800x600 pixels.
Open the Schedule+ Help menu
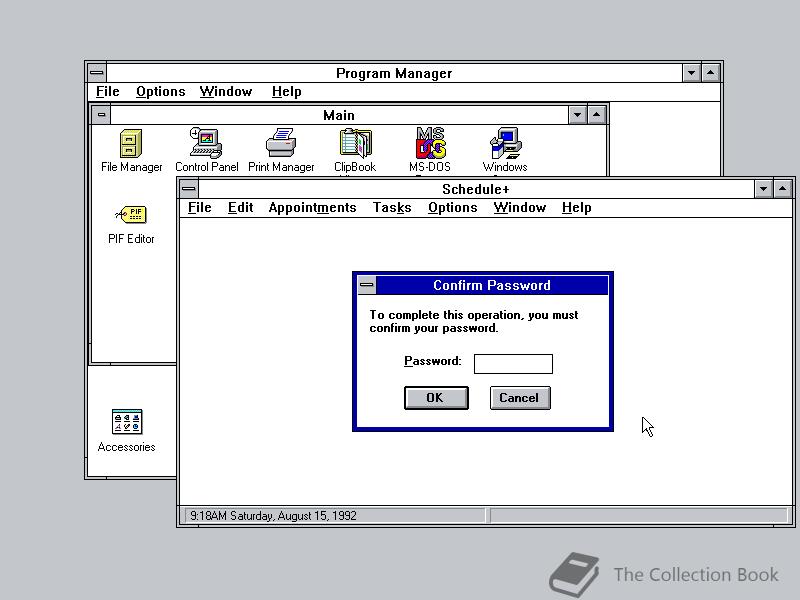coord(577,208)
